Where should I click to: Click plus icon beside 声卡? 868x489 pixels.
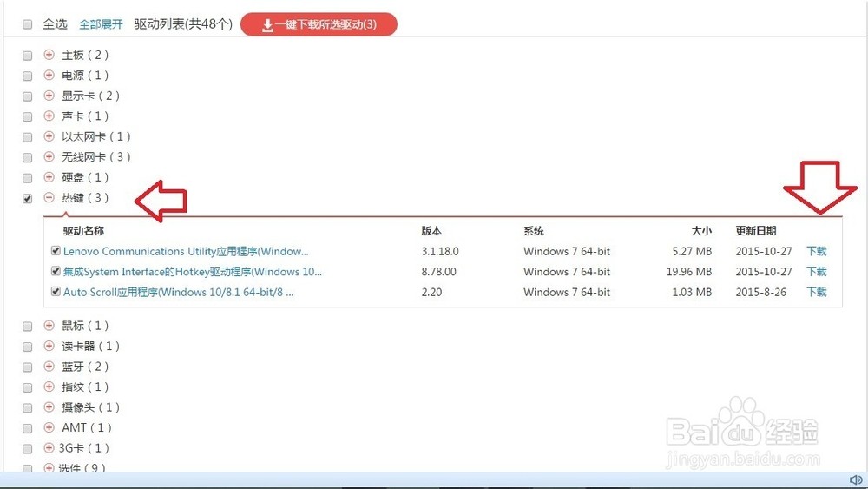coord(49,116)
